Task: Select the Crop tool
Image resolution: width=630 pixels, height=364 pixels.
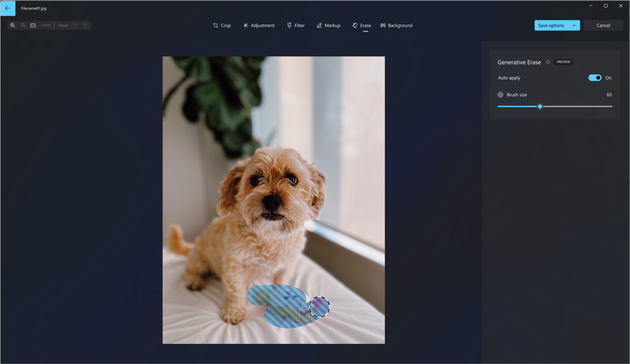Action: coord(221,25)
